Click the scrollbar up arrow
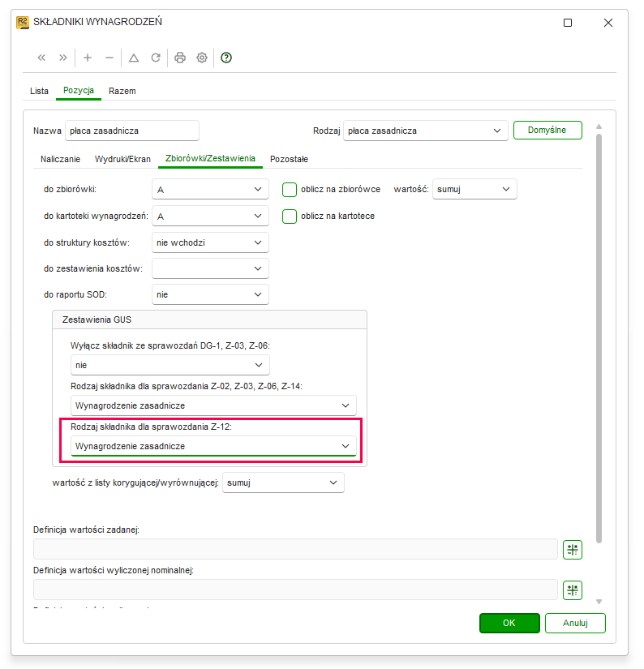This screenshot has width=644, height=669. pyautogui.click(x=599, y=127)
